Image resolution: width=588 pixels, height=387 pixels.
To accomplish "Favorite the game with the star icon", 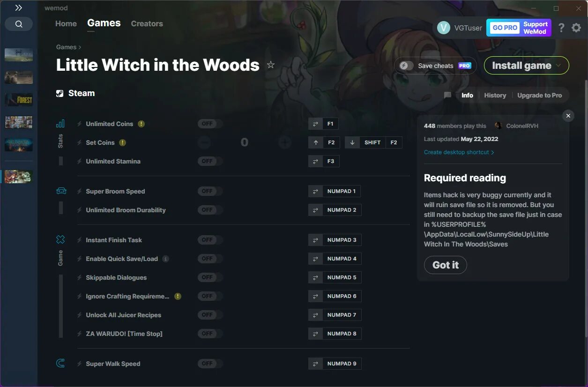I will coord(271,65).
